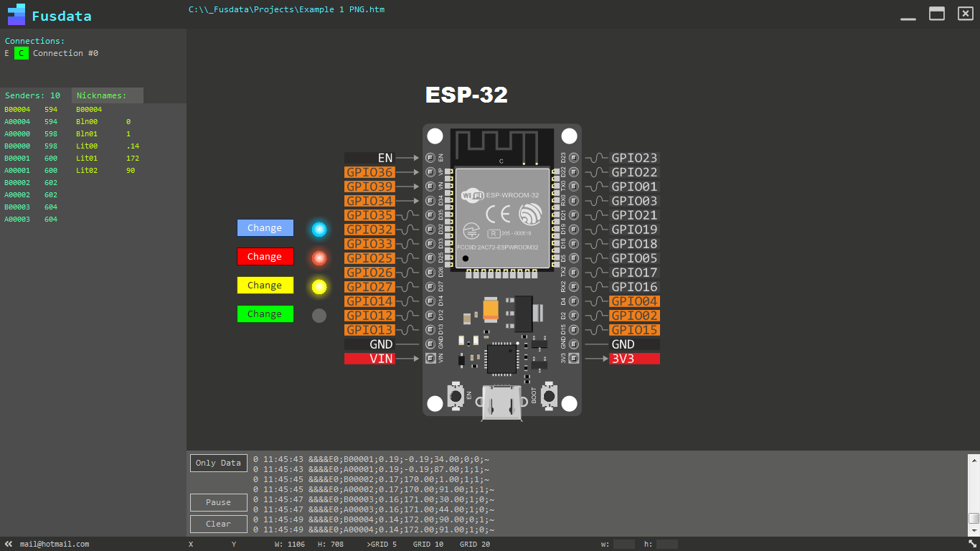
Task: Click the GPIO17 pin label
Action: coord(635,273)
